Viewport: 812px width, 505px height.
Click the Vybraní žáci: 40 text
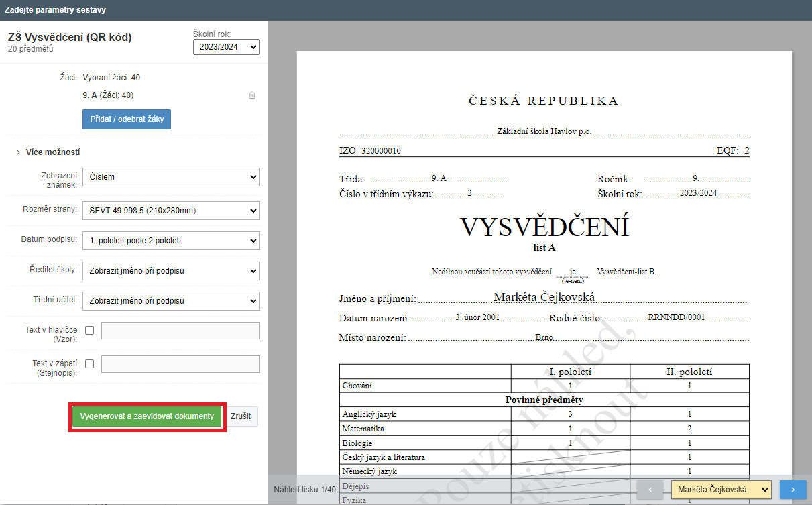pos(111,78)
